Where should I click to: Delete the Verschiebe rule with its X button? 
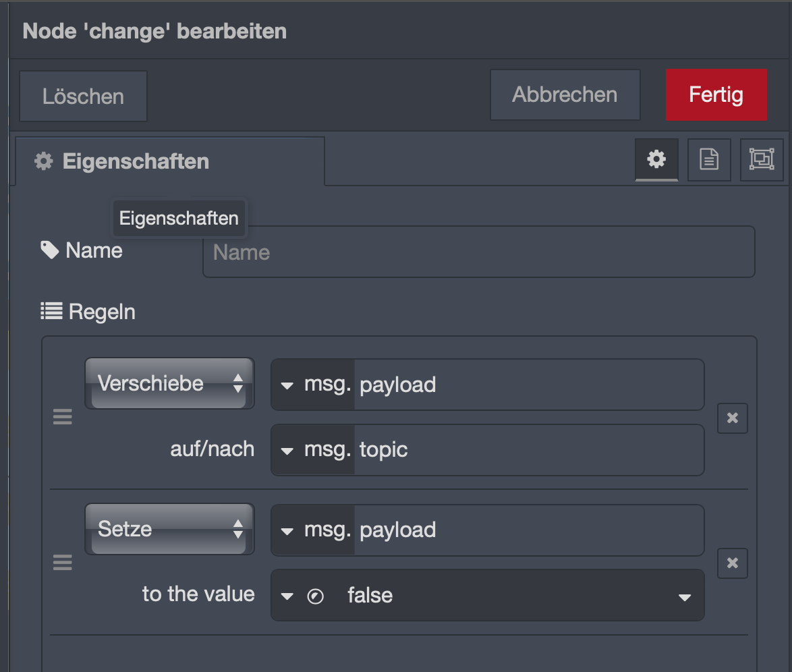tap(733, 418)
